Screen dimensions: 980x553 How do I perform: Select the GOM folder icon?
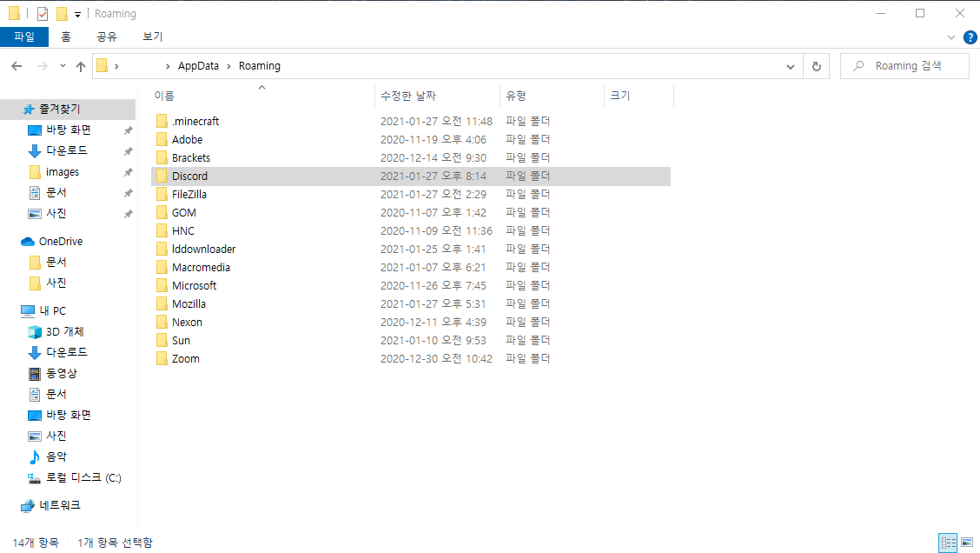point(162,212)
